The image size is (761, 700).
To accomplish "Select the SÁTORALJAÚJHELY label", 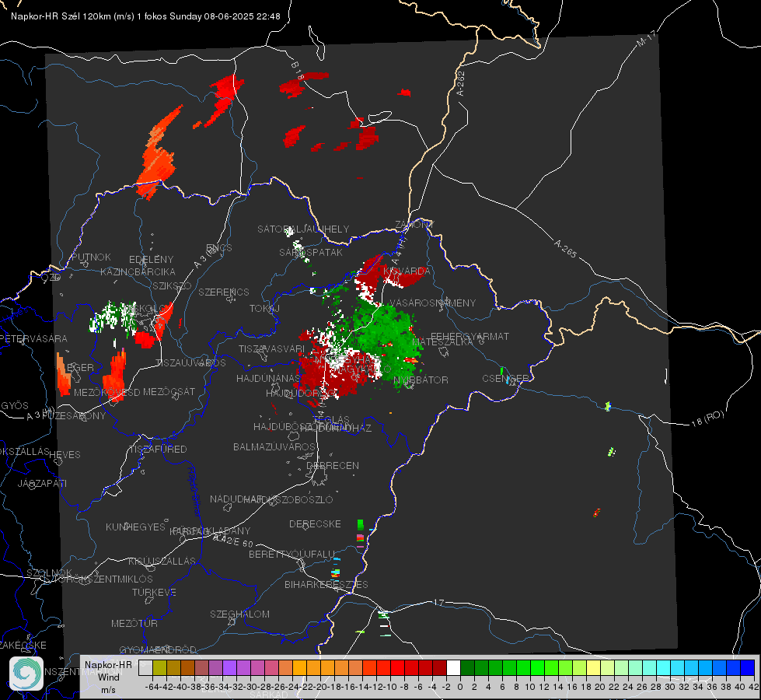I will 303,229.
